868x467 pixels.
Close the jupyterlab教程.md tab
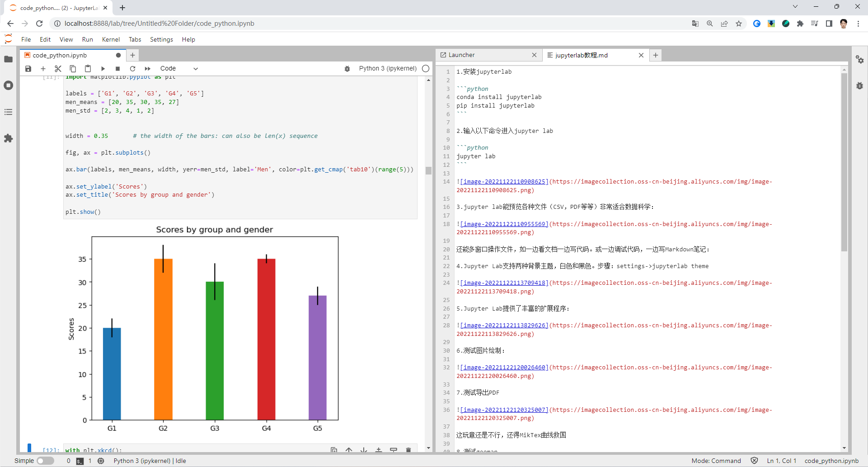(641, 55)
